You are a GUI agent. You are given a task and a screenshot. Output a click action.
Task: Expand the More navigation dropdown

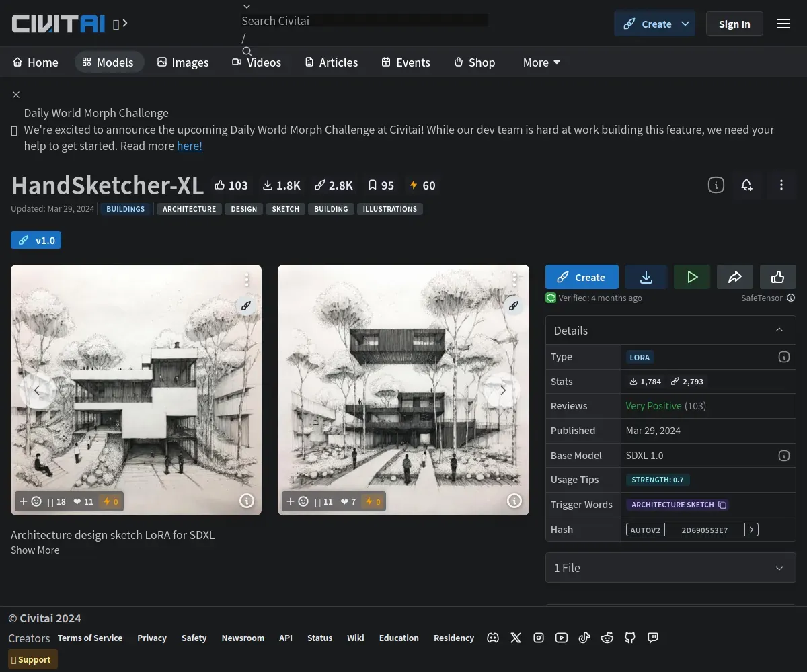[541, 62]
